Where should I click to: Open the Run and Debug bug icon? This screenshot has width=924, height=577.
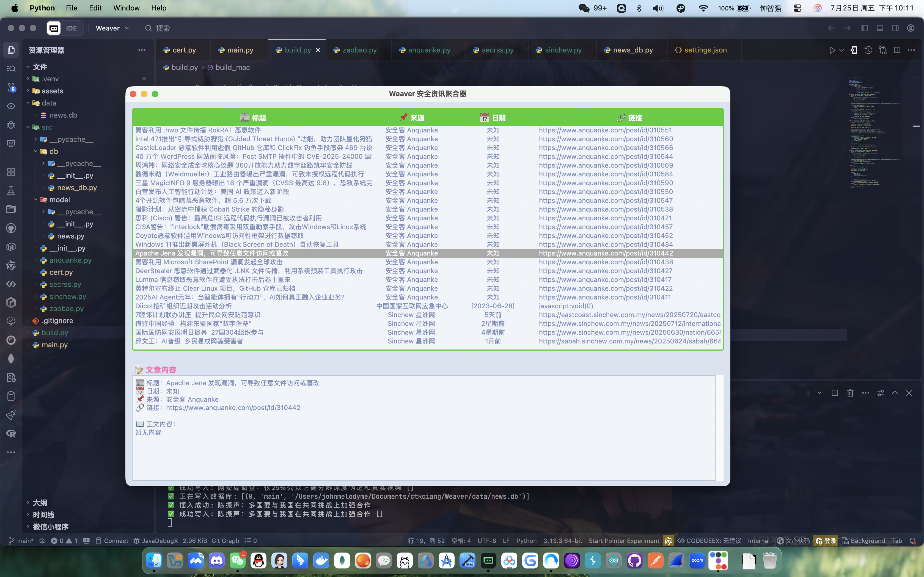point(11,125)
